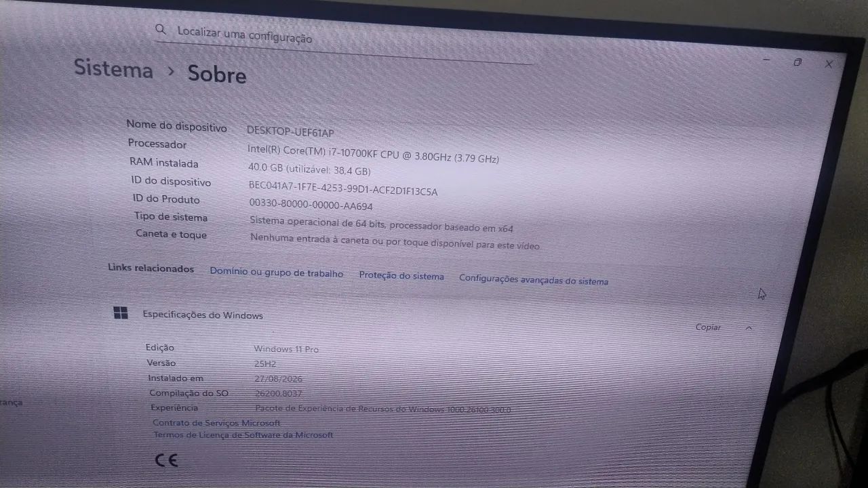Image resolution: width=868 pixels, height=488 pixels.
Task: Click the 'Sobre' page title
Action: pyautogui.click(x=217, y=74)
